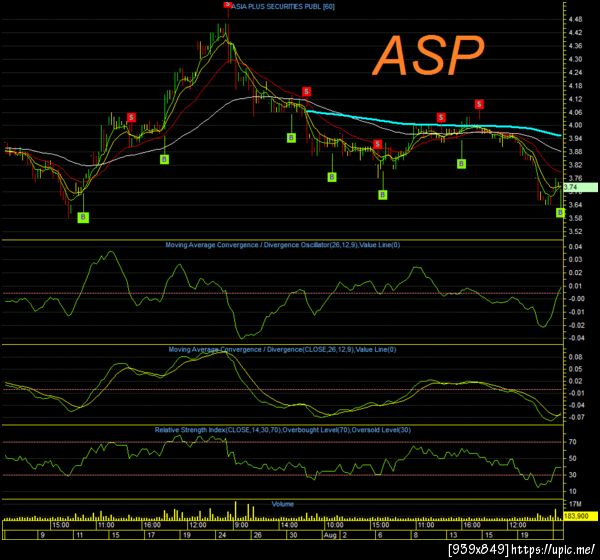The image size is (600, 560).
Task: Select the 17M volume scale label
Action: [x=575, y=504]
